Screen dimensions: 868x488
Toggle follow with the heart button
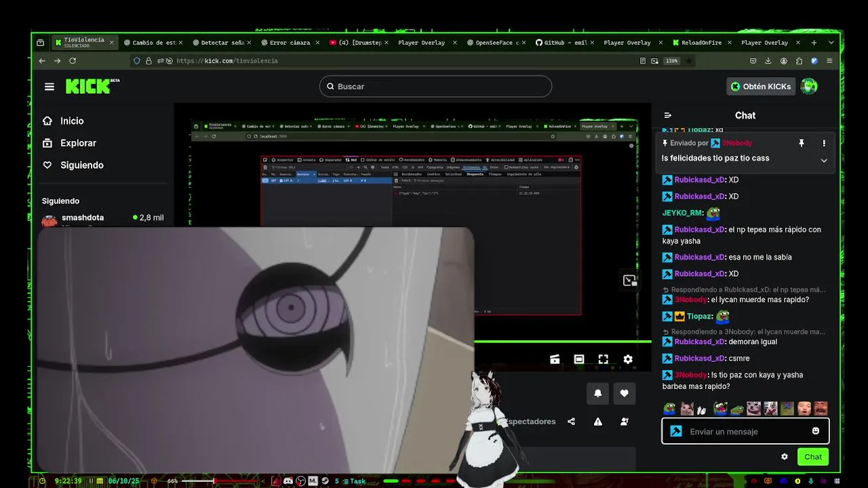click(x=624, y=392)
